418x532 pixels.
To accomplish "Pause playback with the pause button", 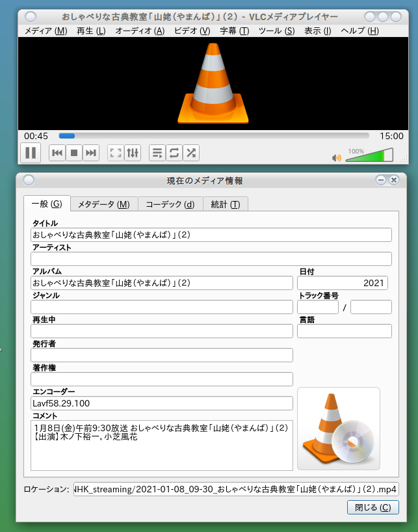I will (x=31, y=153).
